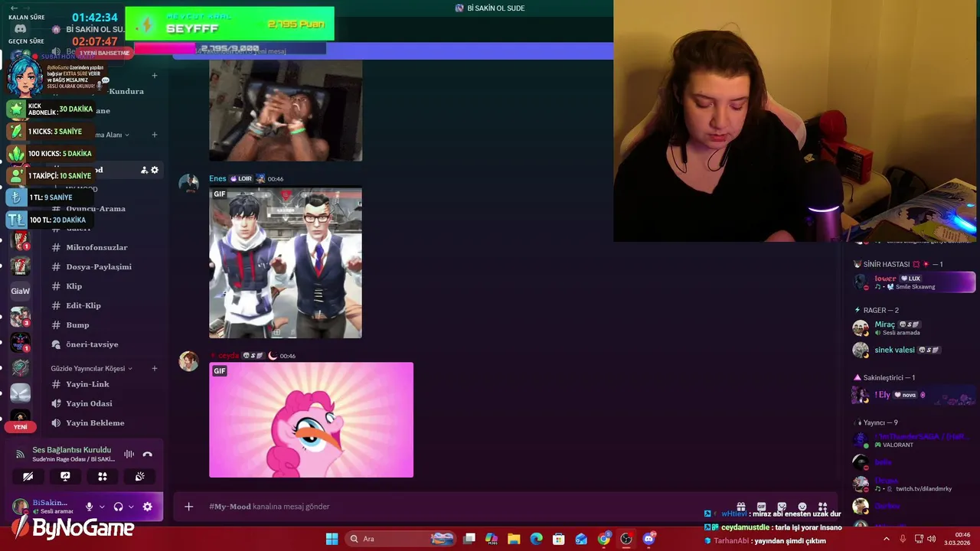The image size is (980, 551).
Task: Open Microsoft Store from taskbar
Action: [559, 539]
